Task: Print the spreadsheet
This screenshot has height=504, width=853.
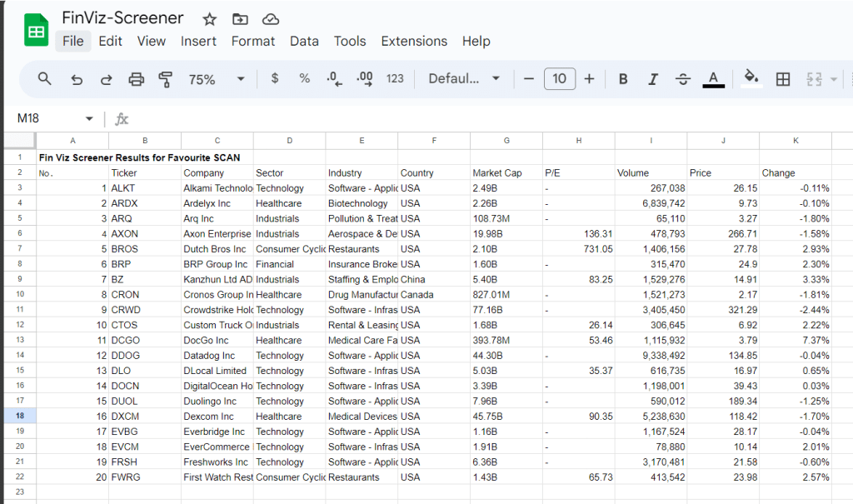Action: tap(136, 78)
